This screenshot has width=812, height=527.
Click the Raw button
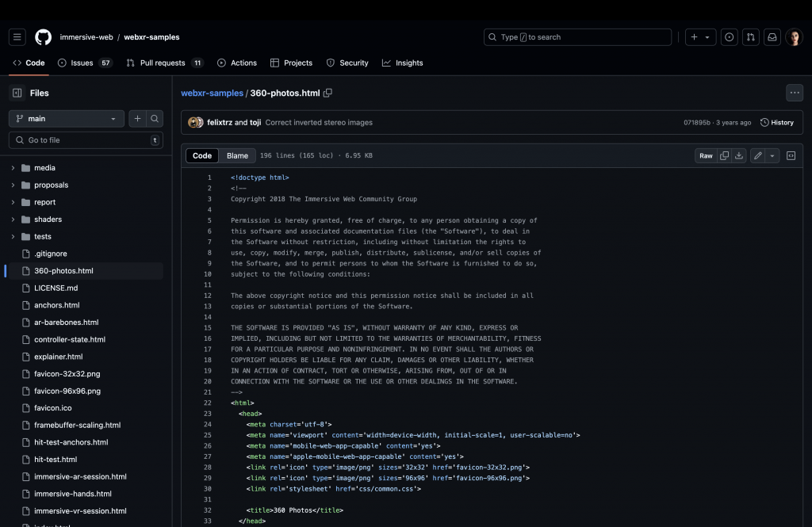tap(706, 156)
